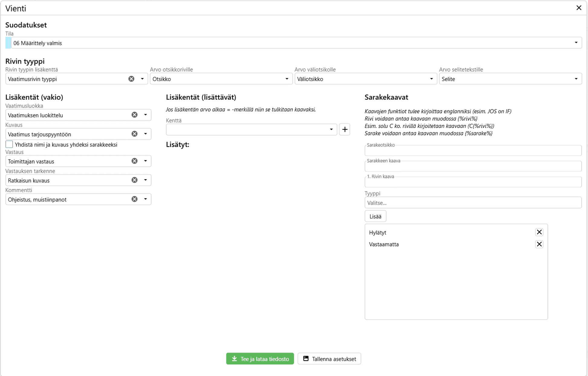The height and width of the screenshot is (376, 588).
Task: Remove the Hylätyt column formula
Action: click(539, 232)
